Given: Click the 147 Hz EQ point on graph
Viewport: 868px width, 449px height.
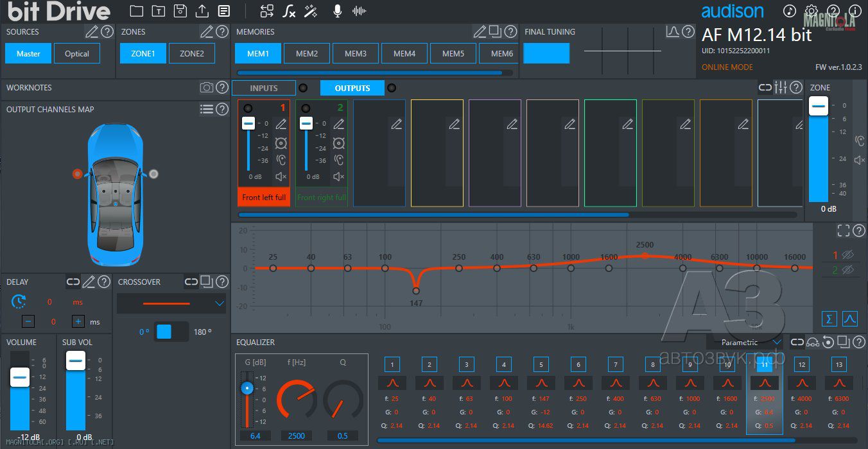Looking at the screenshot, I should pyautogui.click(x=416, y=291).
